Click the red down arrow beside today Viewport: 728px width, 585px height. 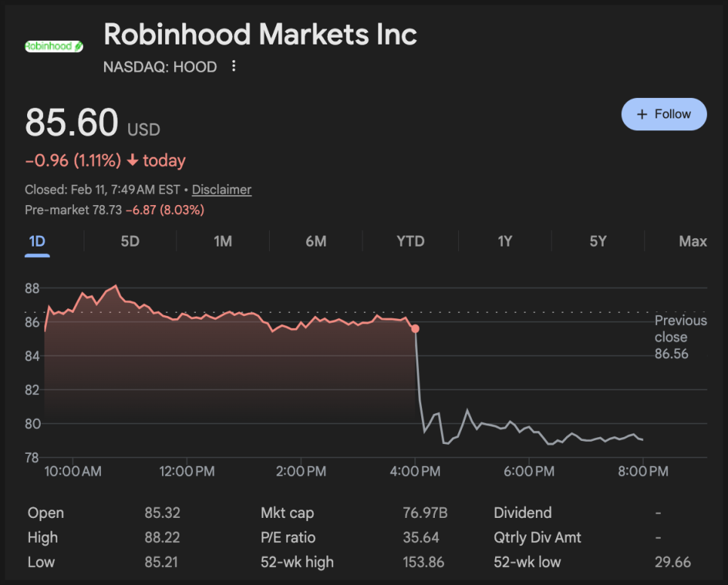click(132, 161)
